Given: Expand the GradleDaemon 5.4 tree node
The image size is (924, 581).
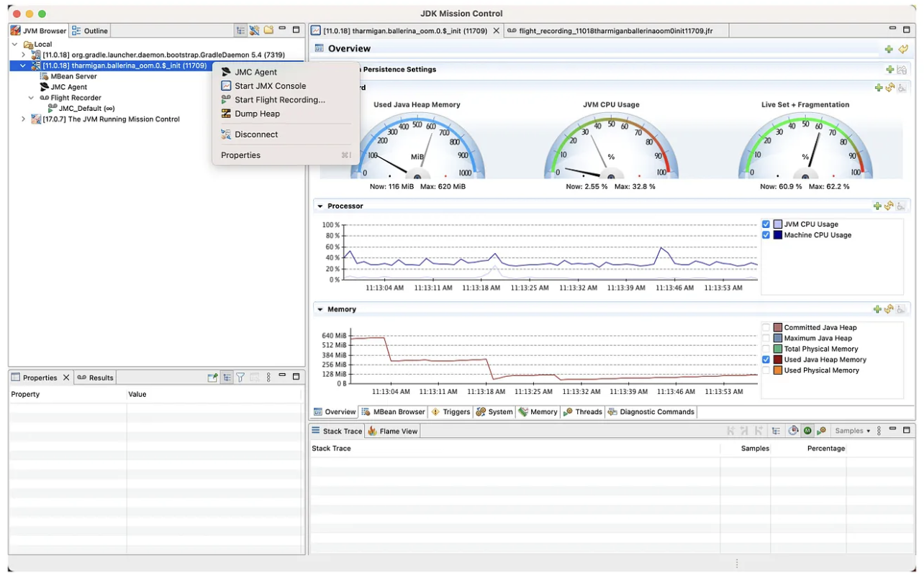Looking at the screenshot, I should tap(23, 55).
